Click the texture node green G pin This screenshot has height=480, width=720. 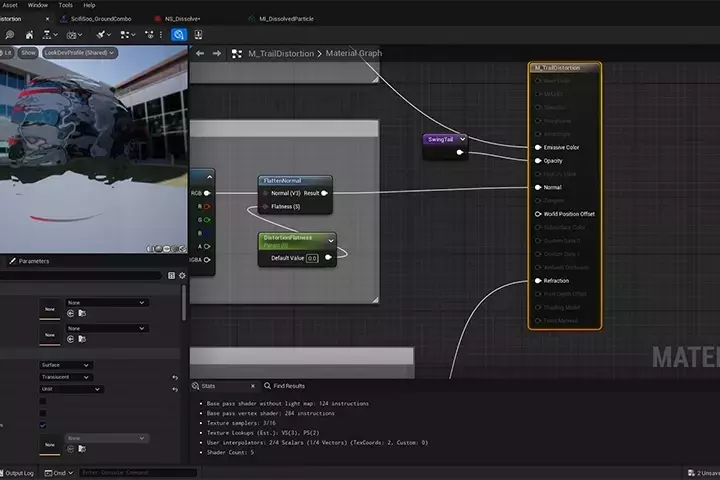207,220
